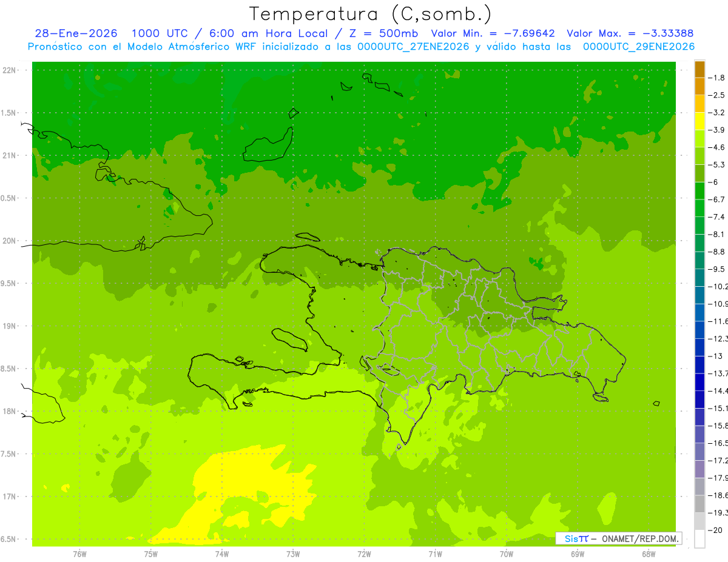
Task: Click the '-1.8' colorbar value
Action: tap(716, 78)
